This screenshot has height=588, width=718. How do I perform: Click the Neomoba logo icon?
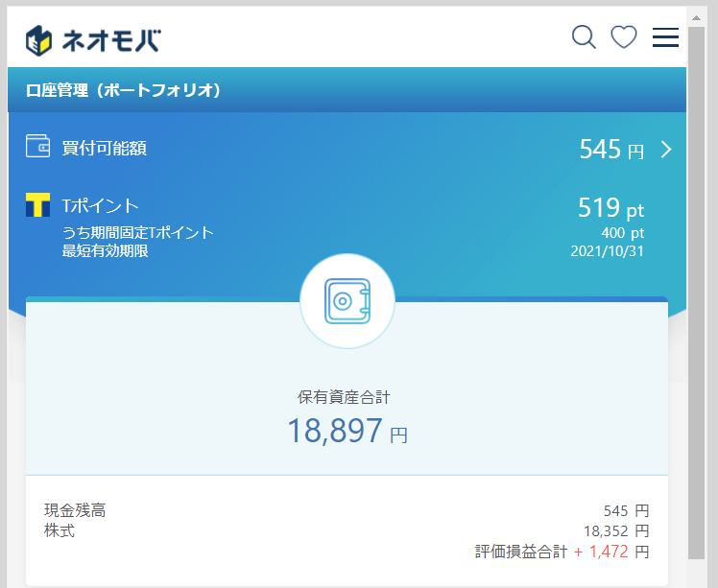coord(39,40)
